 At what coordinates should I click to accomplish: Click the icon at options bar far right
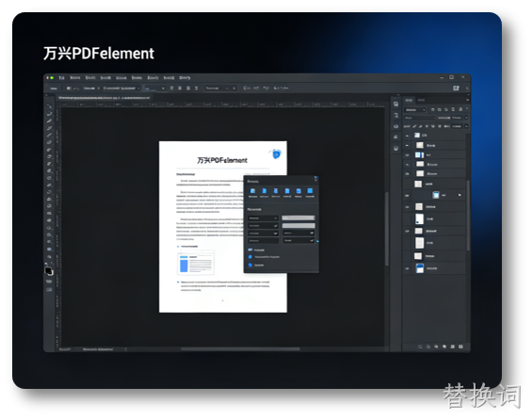pos(456,88)
